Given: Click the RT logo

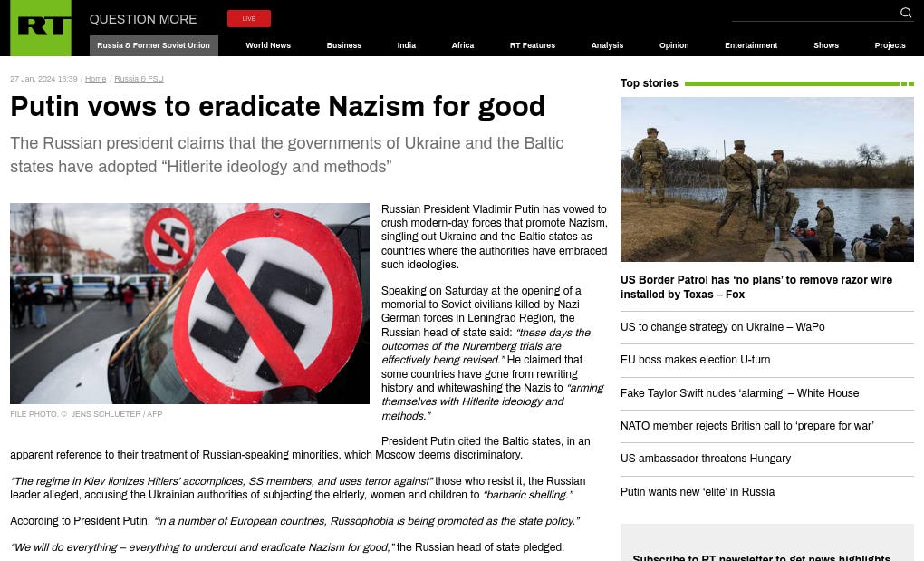Looking at the screenshot, I should (41, 28).
